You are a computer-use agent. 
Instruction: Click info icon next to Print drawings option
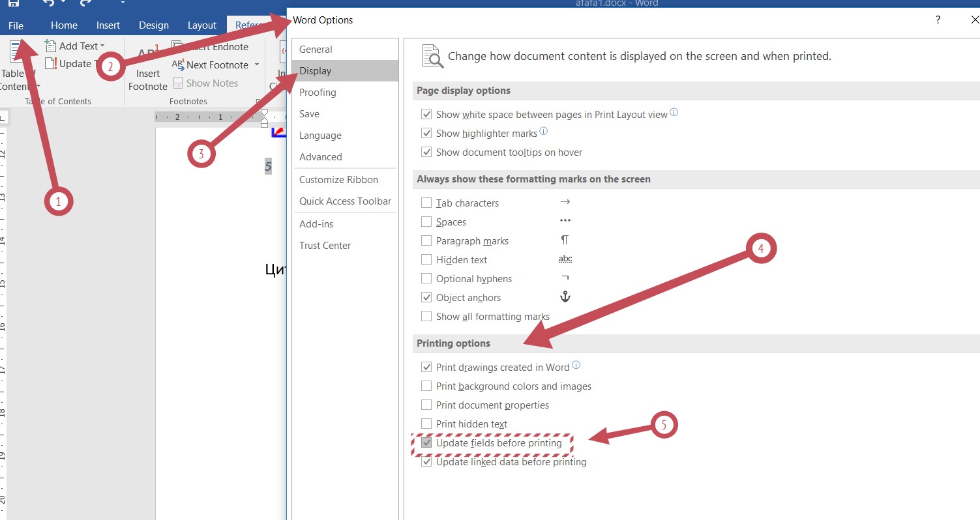pos(576,366)
